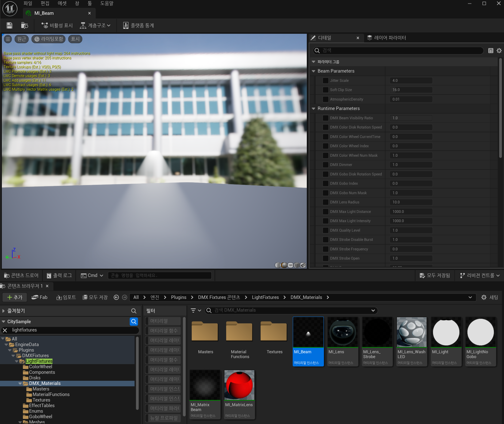Open the hierarchy (계층구조) dropdown
The width and height of the screenshot is (504, 424).
point(95,25)
